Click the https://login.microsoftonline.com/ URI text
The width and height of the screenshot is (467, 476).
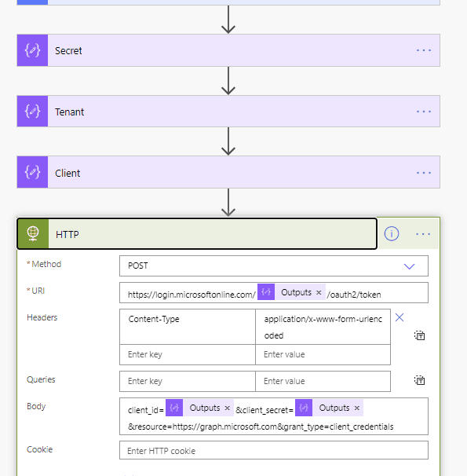tap(192, 295)
